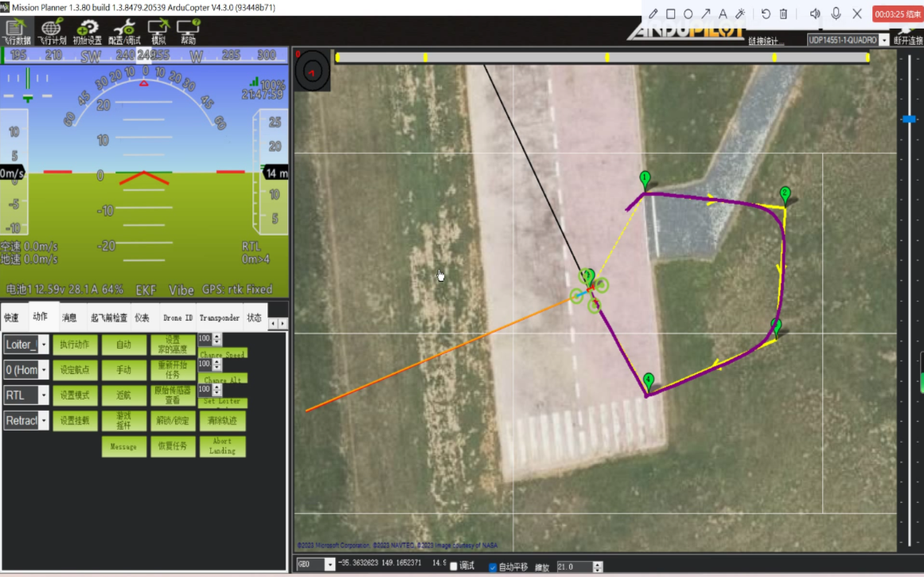Click the trash icon in recording toolbar
This screenshot has width=924, height=577.
783,14
